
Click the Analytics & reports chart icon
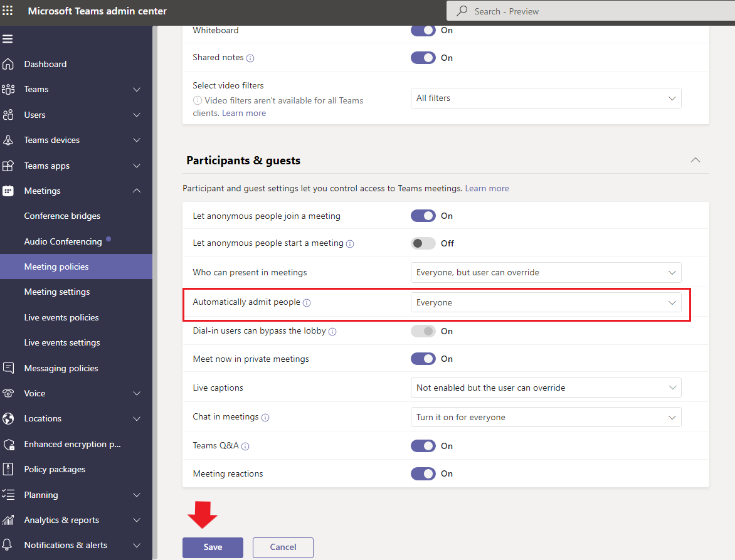click(8, 520)
